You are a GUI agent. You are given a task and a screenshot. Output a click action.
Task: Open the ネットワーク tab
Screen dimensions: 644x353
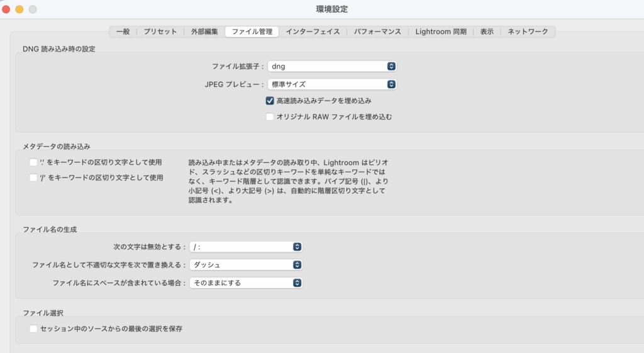click(x=528, y=31)
